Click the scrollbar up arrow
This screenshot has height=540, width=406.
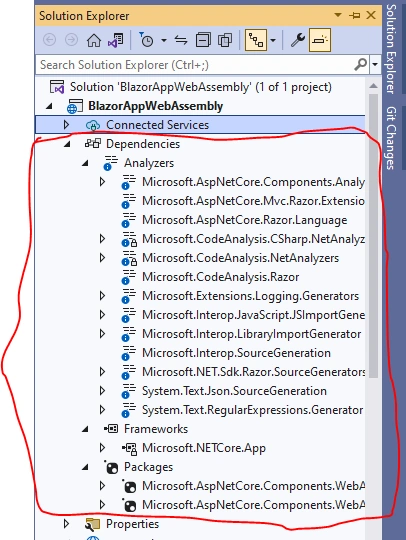coord(373,86)
